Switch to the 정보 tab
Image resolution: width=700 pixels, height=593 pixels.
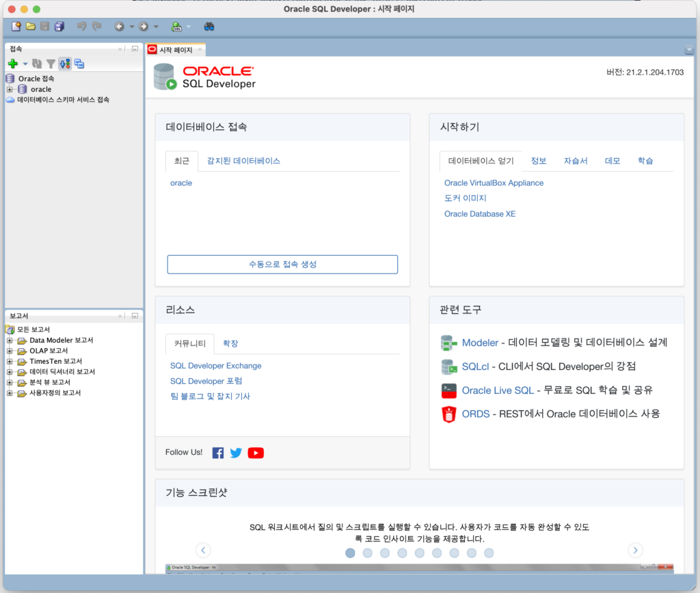tap(539, 161)
